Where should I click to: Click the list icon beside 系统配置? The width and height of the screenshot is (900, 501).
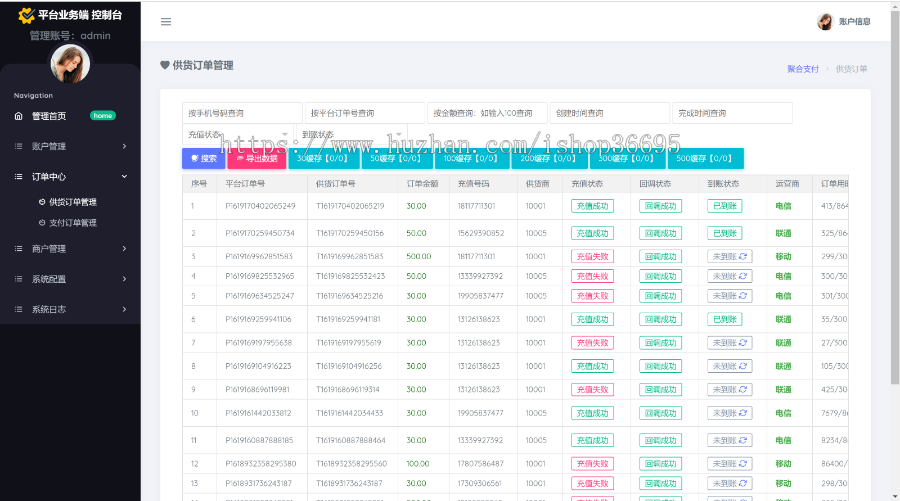click(x=18, y=279)
